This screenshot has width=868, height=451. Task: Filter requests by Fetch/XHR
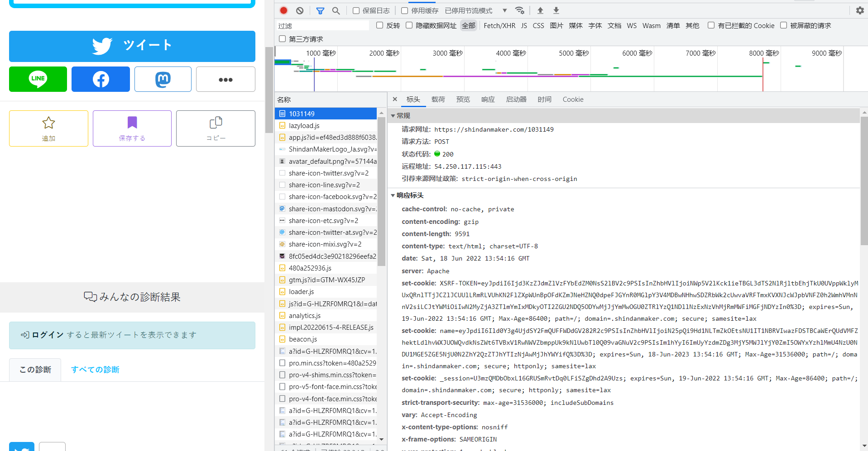click(499, 25)
